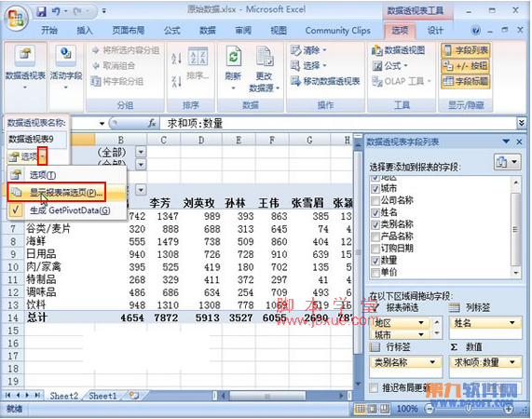Switch to the 设计 ribbon tab
This screenshot has height=419, width=532.
[435, 31]
